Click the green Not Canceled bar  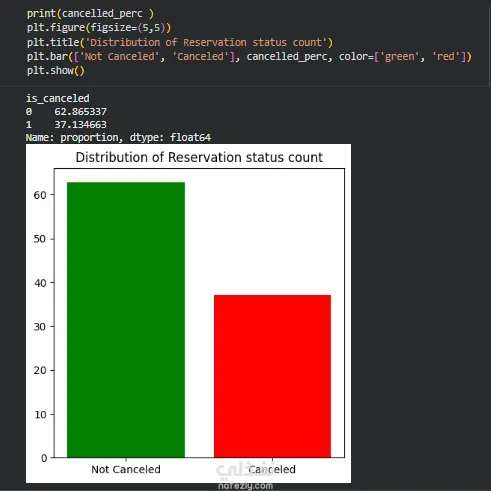tap(126, 320)
